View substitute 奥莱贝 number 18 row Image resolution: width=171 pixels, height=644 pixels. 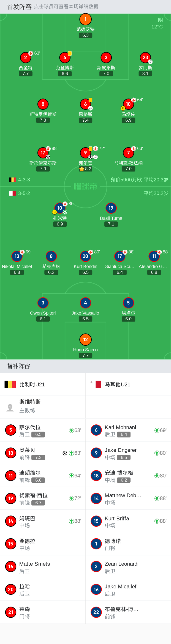click(x=43, y=453)
